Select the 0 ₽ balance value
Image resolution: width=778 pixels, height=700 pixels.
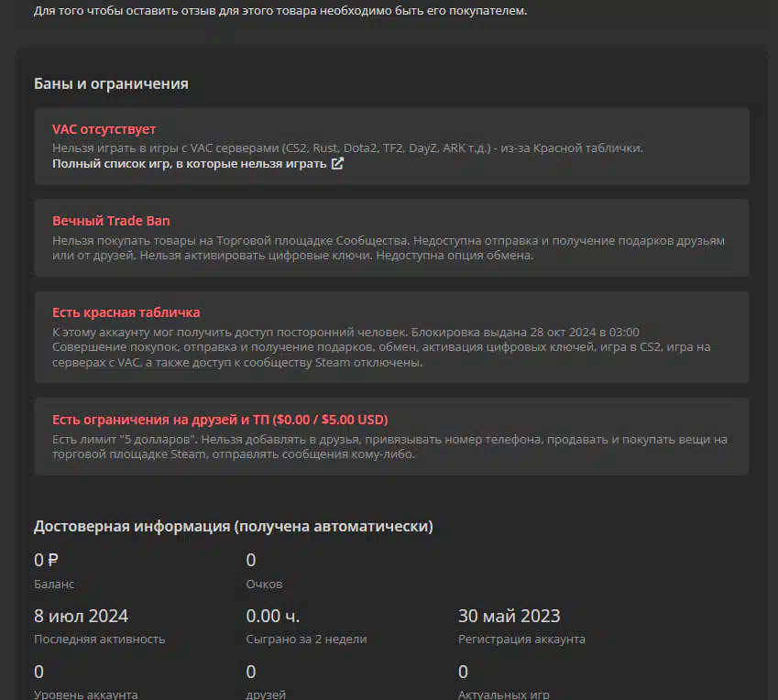point(46,560)
